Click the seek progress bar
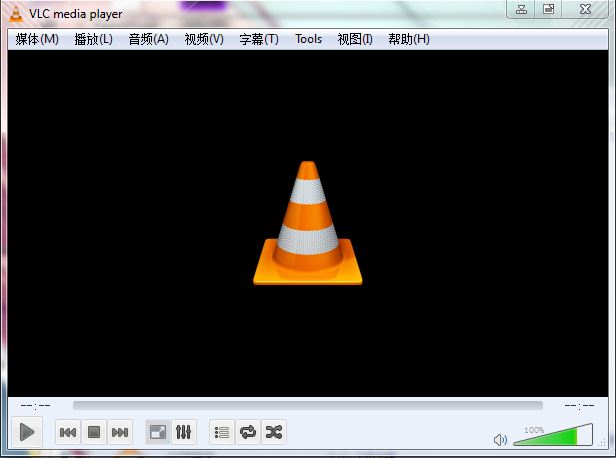Screen dimensions: 616x458 click(x=308, y=406)
